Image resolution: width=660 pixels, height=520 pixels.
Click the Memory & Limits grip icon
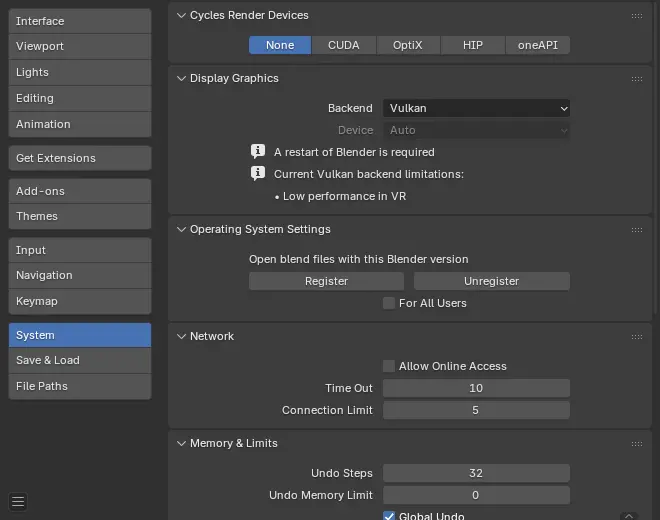click(637, 444)
